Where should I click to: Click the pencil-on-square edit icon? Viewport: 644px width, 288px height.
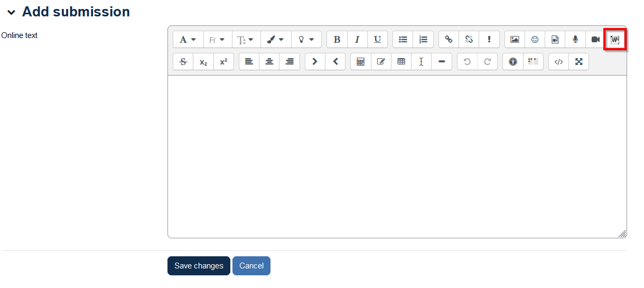click(x=381, y=62)
